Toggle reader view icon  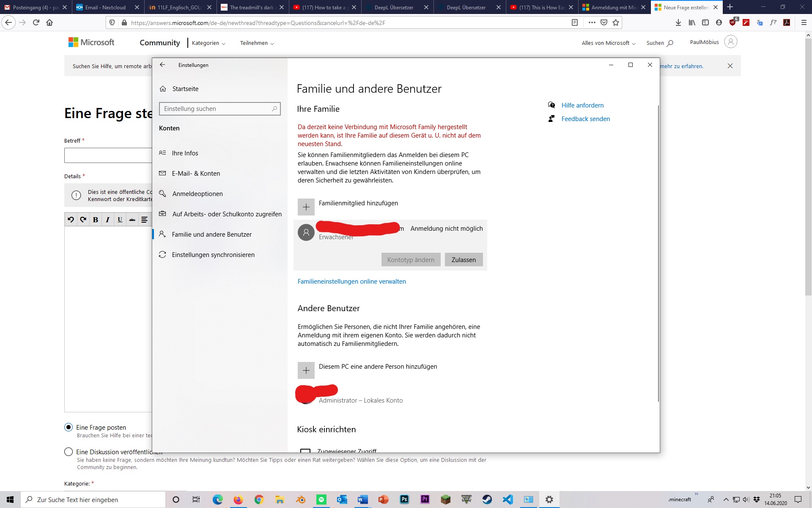coord(575,22)
